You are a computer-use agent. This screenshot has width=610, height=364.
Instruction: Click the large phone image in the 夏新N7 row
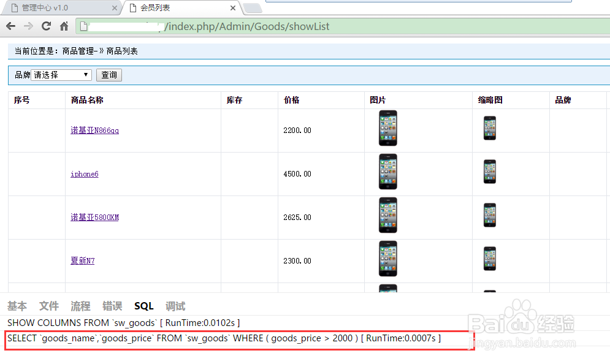(x=388, y=259)
